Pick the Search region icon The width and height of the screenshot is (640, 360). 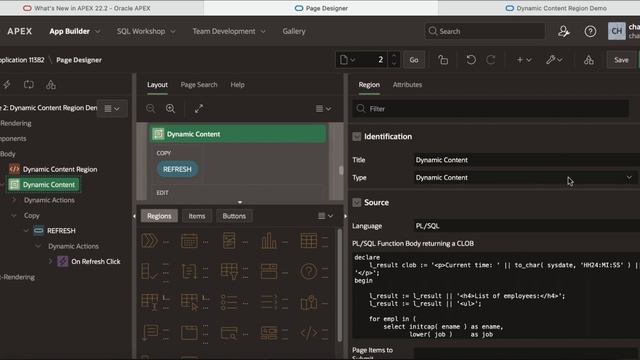click(x=229, y=333)
